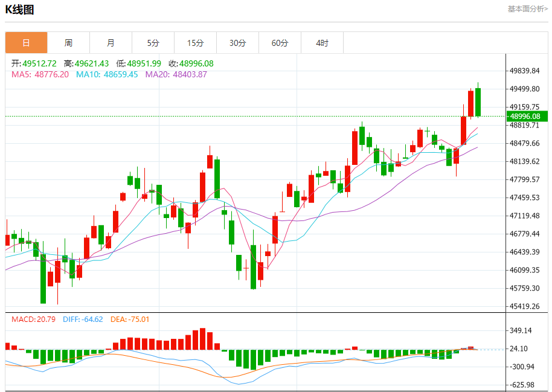This screenshot has height=392, width=552.
Task: Click the 收 48996.08 close value
Action: tap(191, 64)
